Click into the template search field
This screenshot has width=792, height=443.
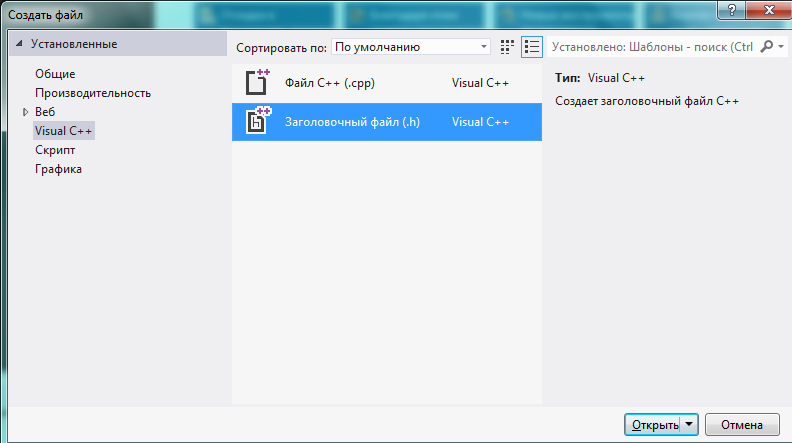pyautogui.click(x=655, y=47)
